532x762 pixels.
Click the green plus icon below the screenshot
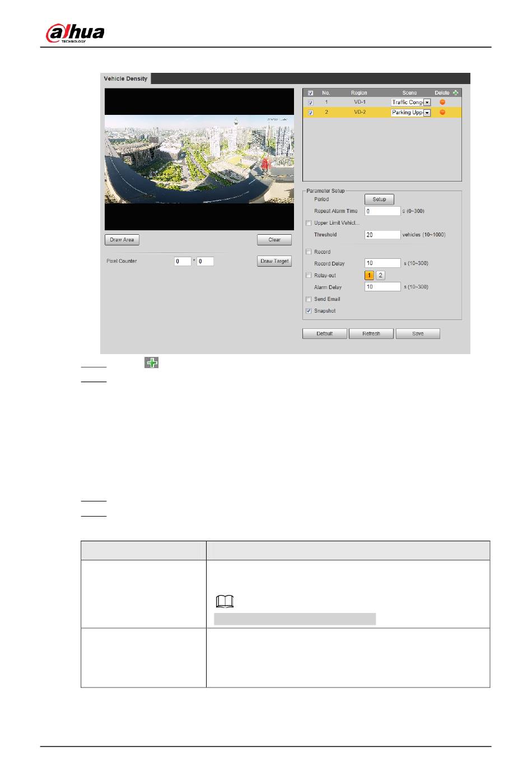pos(152,363)
